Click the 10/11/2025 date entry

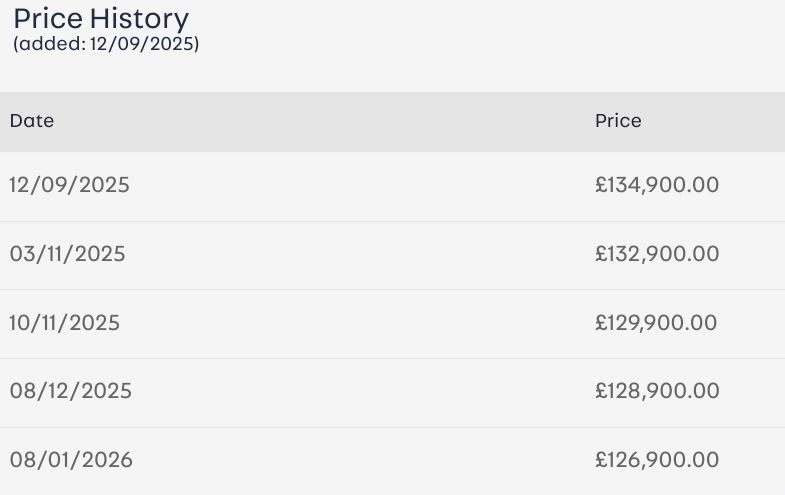click(64, 323)
